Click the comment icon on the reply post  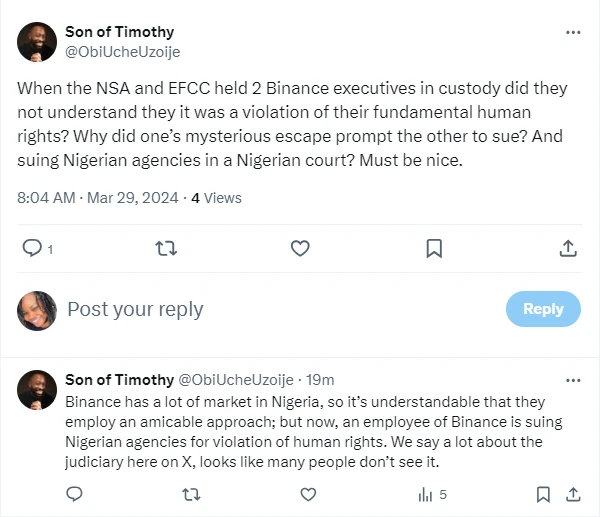(x=74, y=494)
